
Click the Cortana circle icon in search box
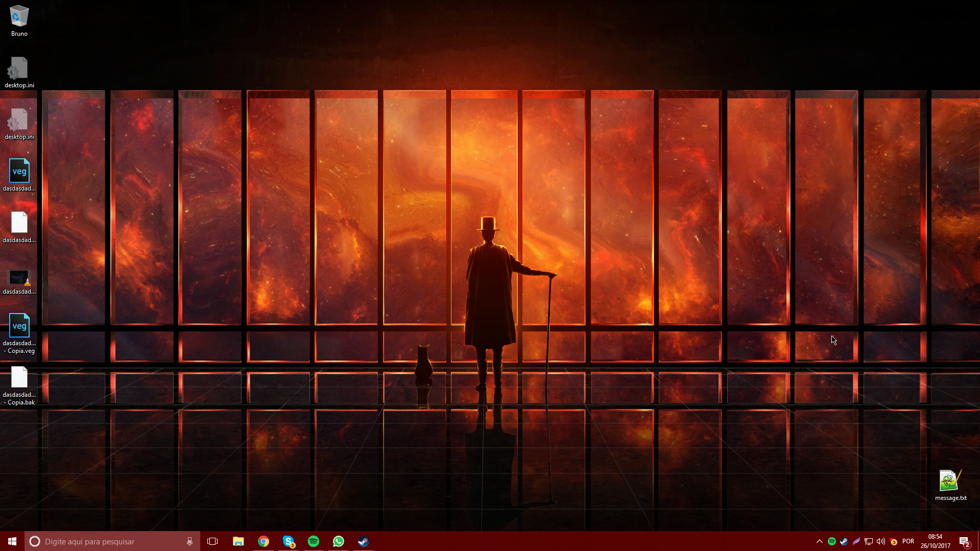pos(34,541)
